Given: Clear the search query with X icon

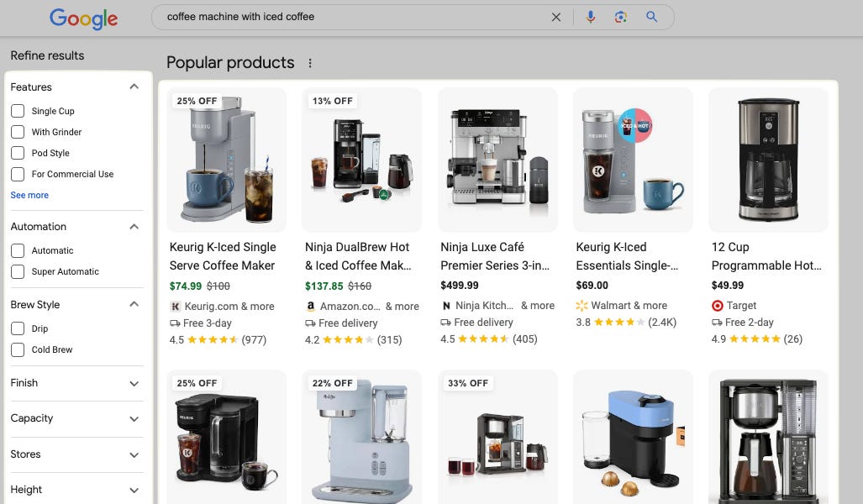Looking at the screenshot, I should 556,17.
